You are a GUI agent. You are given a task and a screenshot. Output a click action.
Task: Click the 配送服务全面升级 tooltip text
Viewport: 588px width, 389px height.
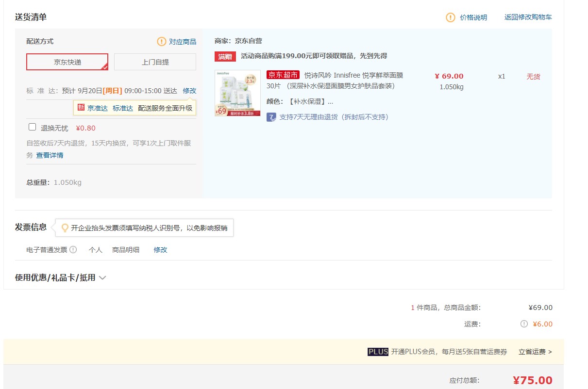pyautogui.click(x=165, y=108)
